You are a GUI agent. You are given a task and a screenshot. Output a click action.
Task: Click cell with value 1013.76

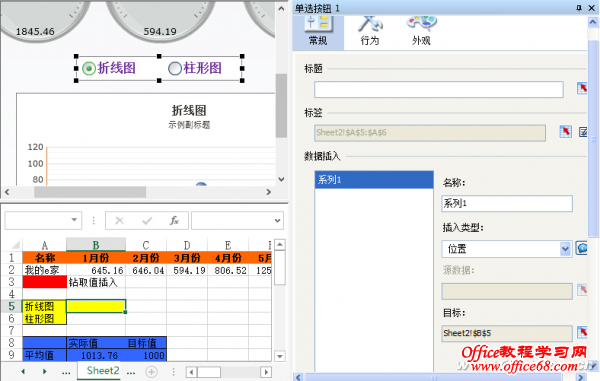96,355
